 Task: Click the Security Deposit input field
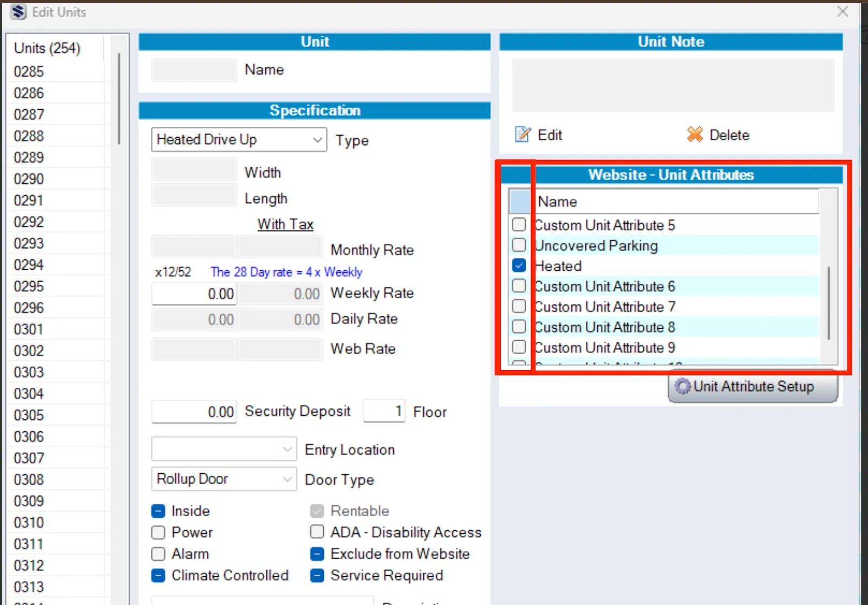tap(194, 412)
